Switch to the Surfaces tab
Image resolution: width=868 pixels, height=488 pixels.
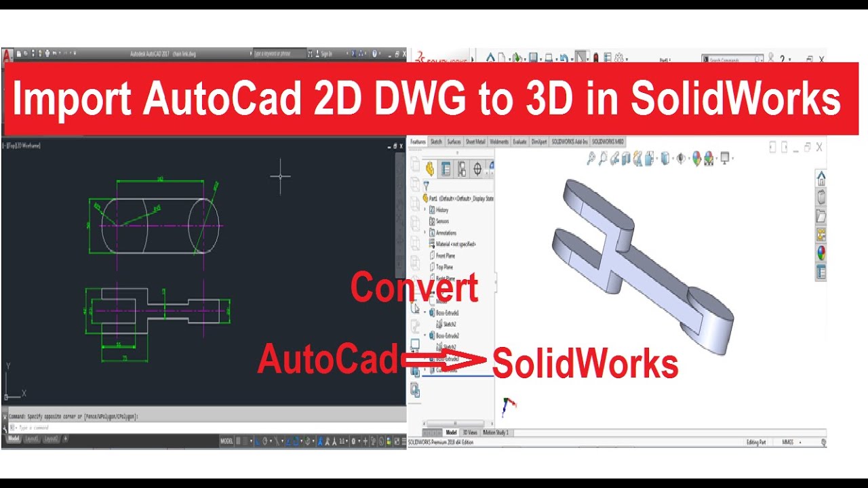pyautogui.click(x=454, y=142)
